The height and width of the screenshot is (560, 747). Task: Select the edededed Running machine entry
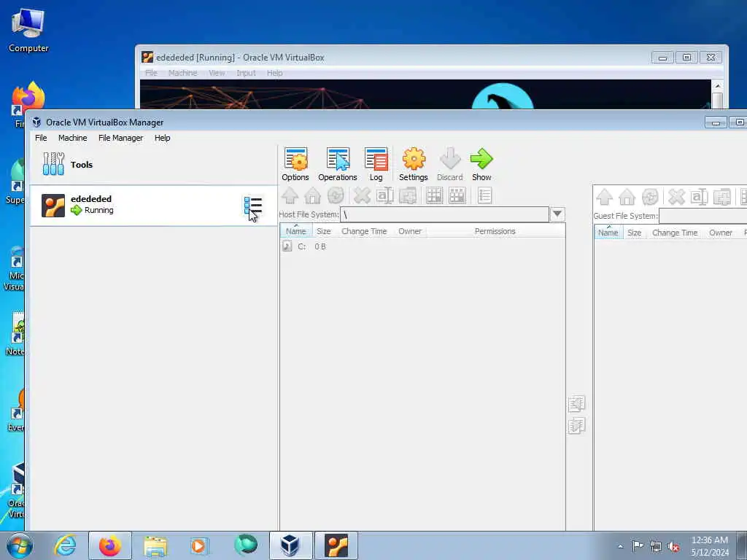pos(153,206)
